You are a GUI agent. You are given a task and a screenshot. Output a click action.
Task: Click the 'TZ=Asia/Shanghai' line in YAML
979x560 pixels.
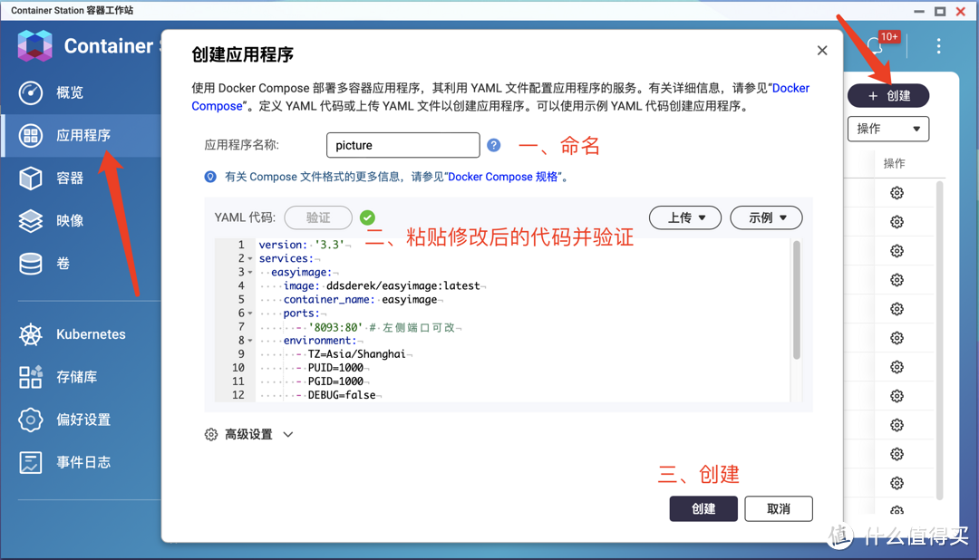click(x=356, y=354)
